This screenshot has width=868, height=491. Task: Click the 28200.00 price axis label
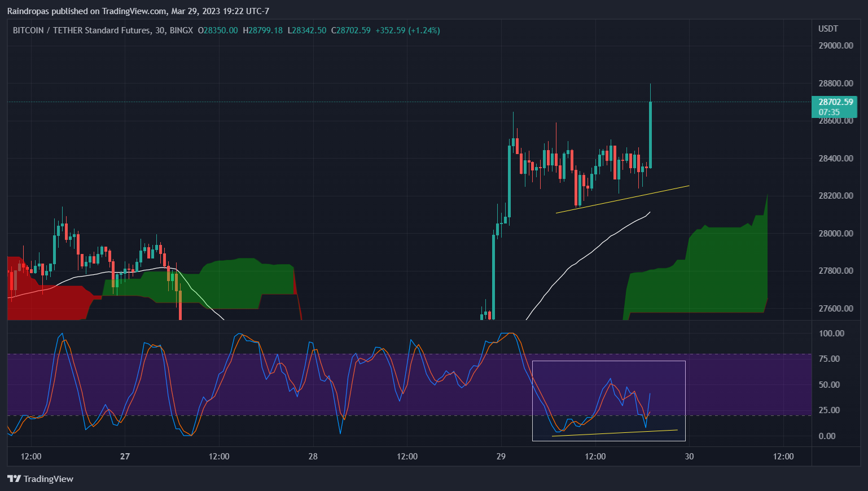click(836, 195)
